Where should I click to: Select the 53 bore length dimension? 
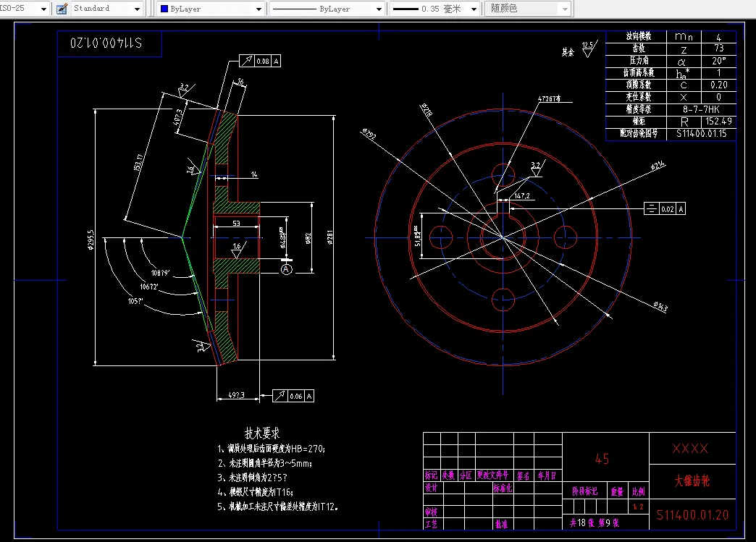tap(236, 223)
